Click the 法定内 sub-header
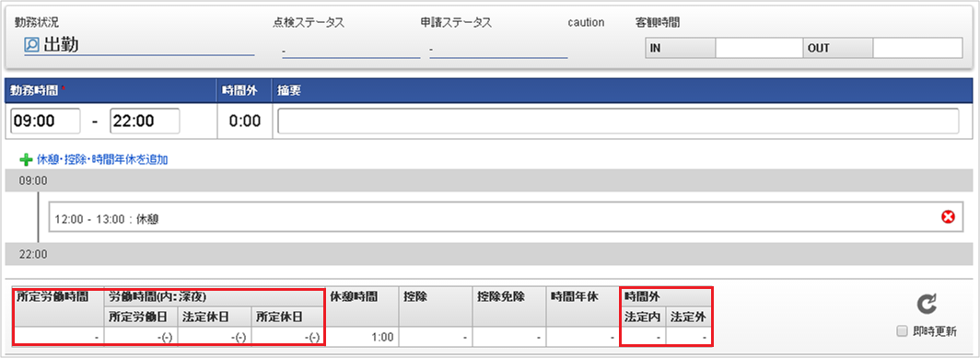The height and width of the screenshot is (358, 980). click(x=643, y=317)
